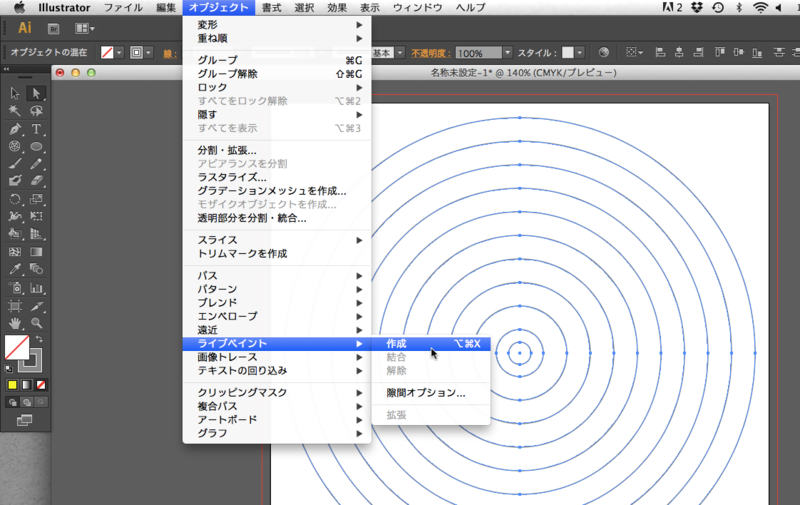Image resolution: width=800 pixels, height=505 pixels.
Task: Select the Free Transform tool
Action: 36,216
